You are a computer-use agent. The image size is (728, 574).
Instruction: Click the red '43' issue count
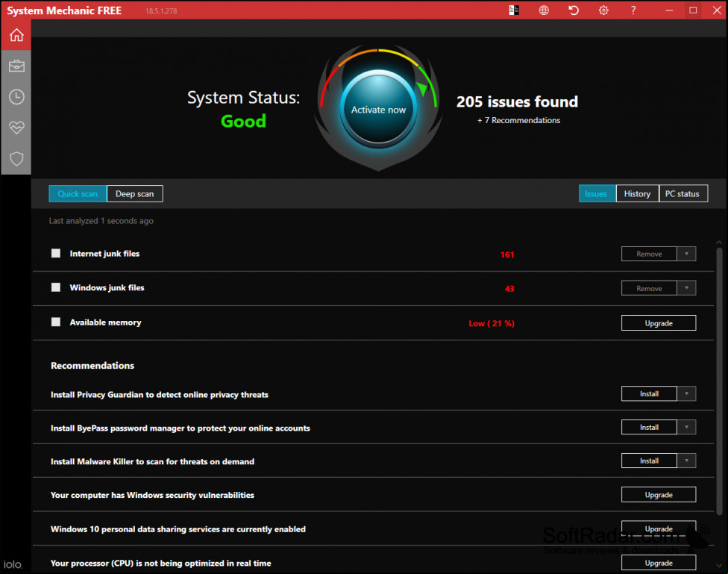509,289
